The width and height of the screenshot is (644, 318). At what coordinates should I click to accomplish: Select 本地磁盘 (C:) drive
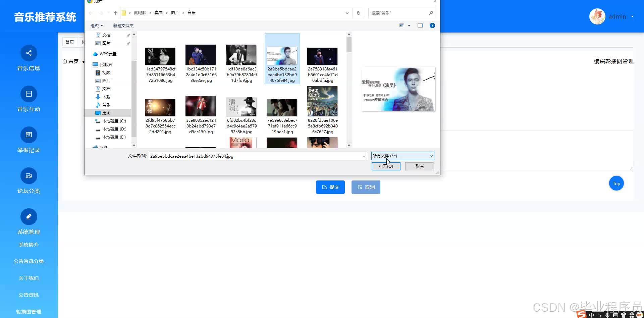(114, 121)
